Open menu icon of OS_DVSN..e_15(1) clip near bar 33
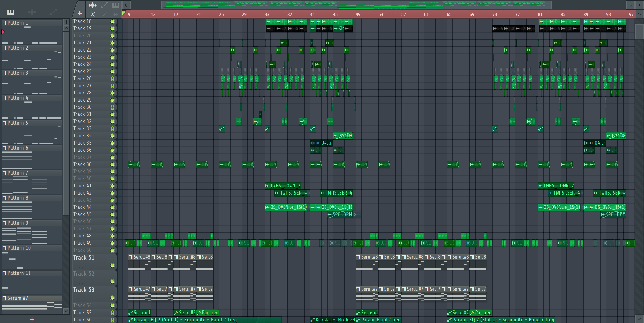The height and width of the screenshot is (323, 644). [x=267, y=207]
